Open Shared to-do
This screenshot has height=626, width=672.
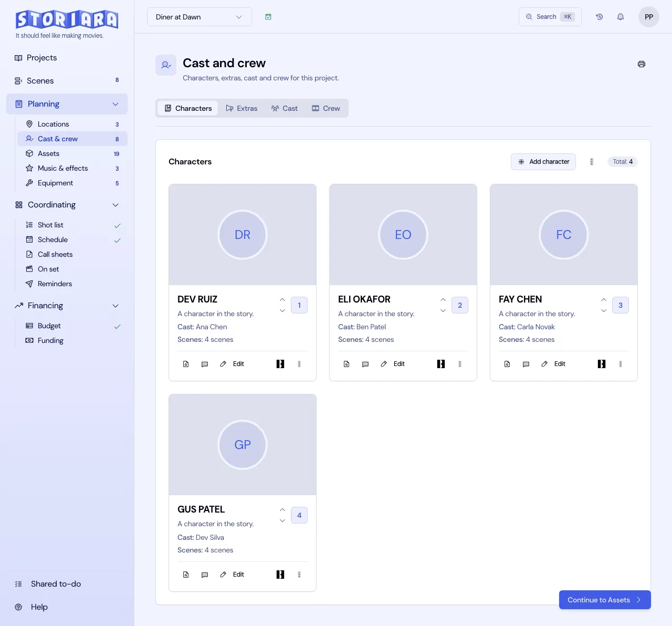click(67, 584)
